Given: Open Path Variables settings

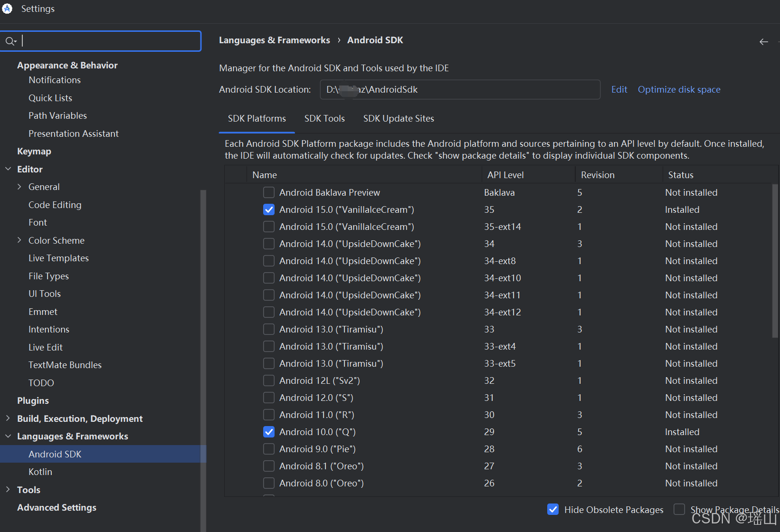Looking at the screenshot, I should [57, 115].
